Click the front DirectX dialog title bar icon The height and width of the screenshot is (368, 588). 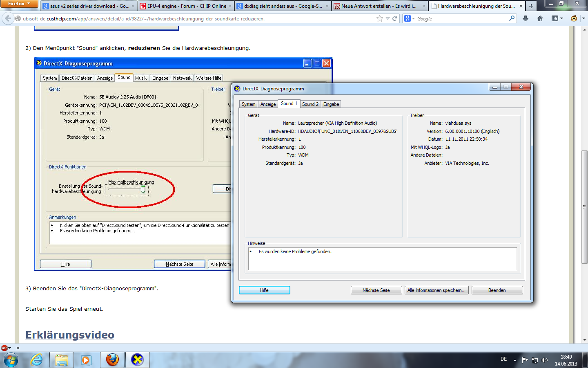237,88
